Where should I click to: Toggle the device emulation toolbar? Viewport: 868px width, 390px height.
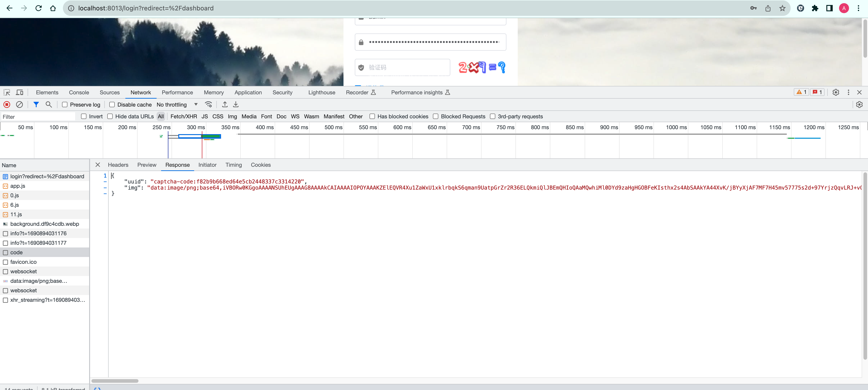pos(19,92)
